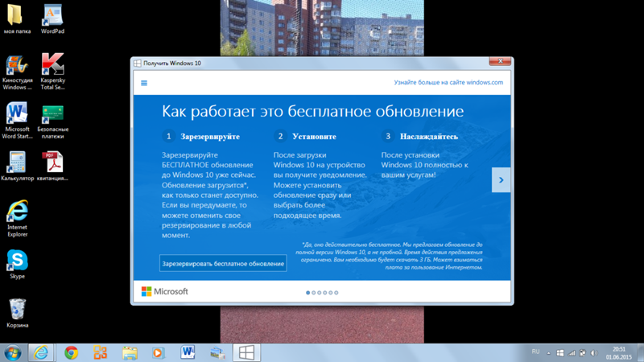
Task: Open Windows Explorer from the taskbar
Action: (130, 352)
